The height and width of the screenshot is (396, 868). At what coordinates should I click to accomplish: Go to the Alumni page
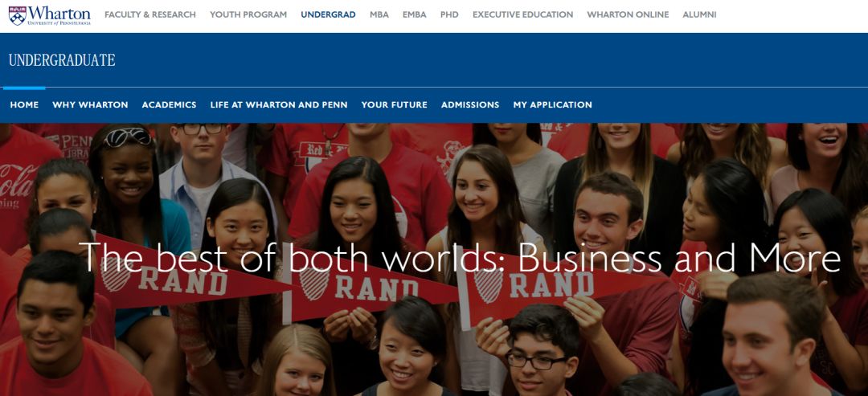(699, 15)
